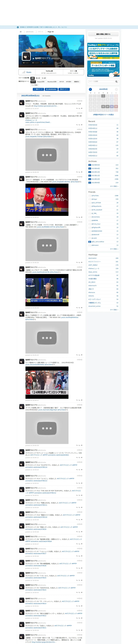
Task: Enable the Mentionを除く filter
Action: coord(52,82)
